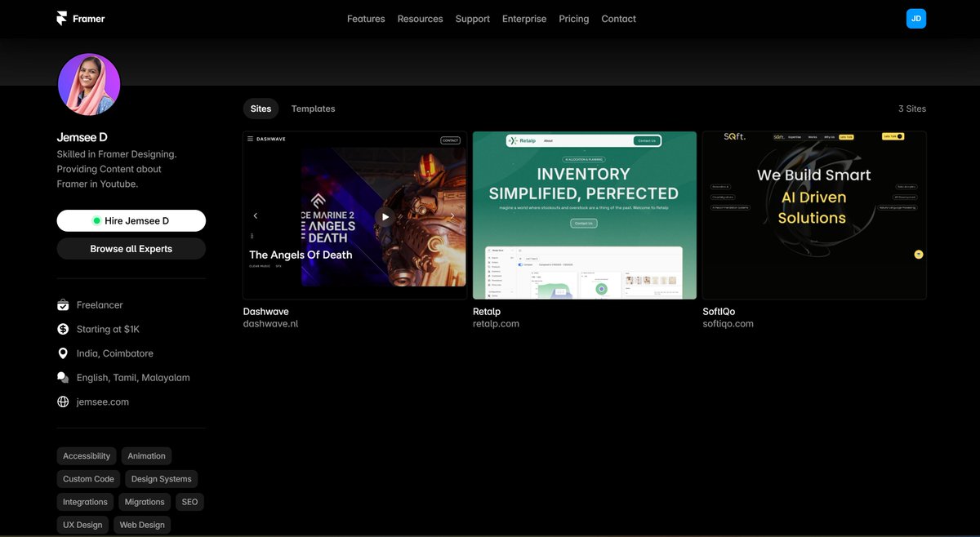Open the Enterprise page
This screenshot has width=980, height=537.
pyautogui.click(x=524, y=19)
